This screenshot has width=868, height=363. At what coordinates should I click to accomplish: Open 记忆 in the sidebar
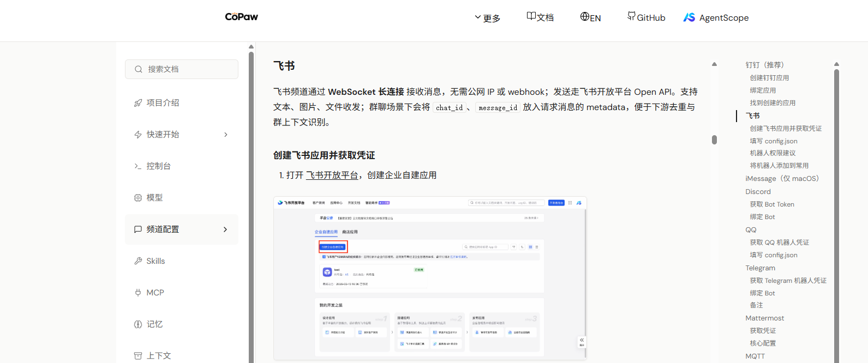click(x=182, y=324)
